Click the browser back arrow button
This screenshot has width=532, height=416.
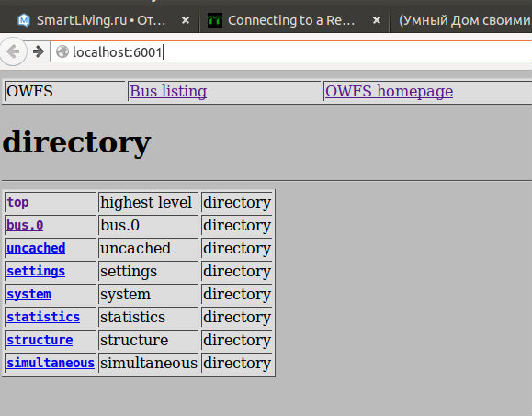pyautogui.click(x=13, y=51)
